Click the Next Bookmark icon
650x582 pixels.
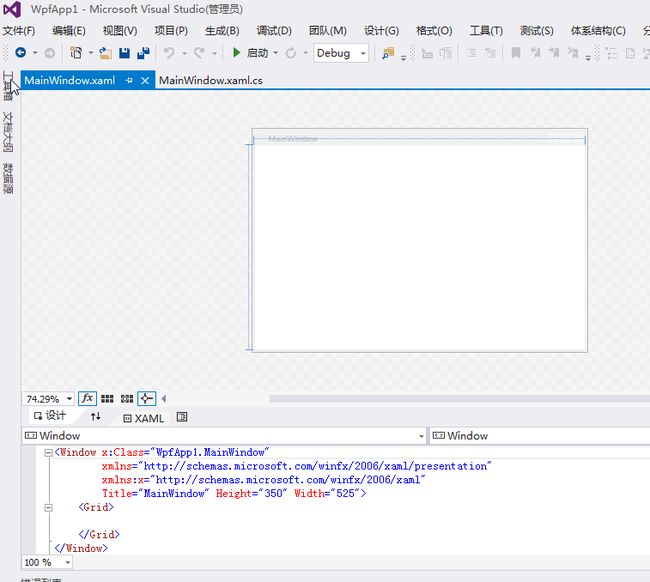click(554, 53)
